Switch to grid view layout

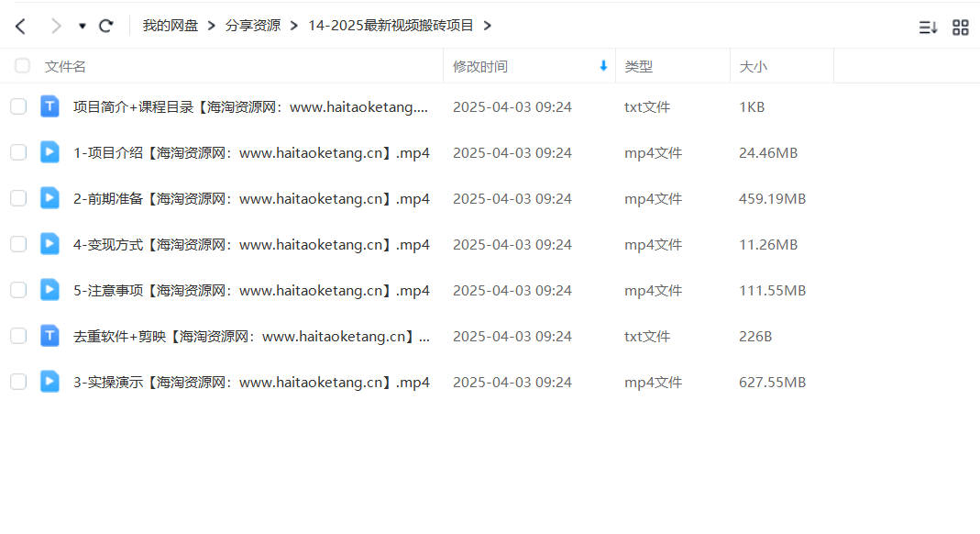coord(961,28)
